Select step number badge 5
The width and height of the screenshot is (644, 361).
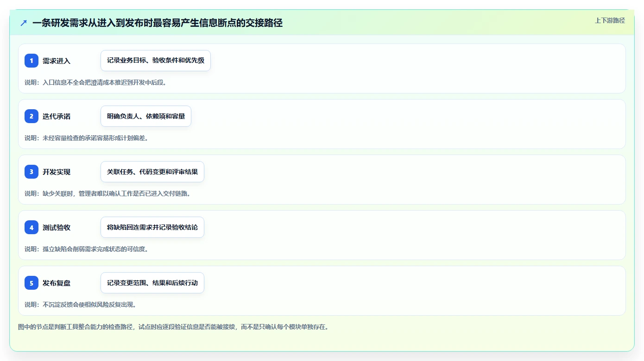[32, 283]
